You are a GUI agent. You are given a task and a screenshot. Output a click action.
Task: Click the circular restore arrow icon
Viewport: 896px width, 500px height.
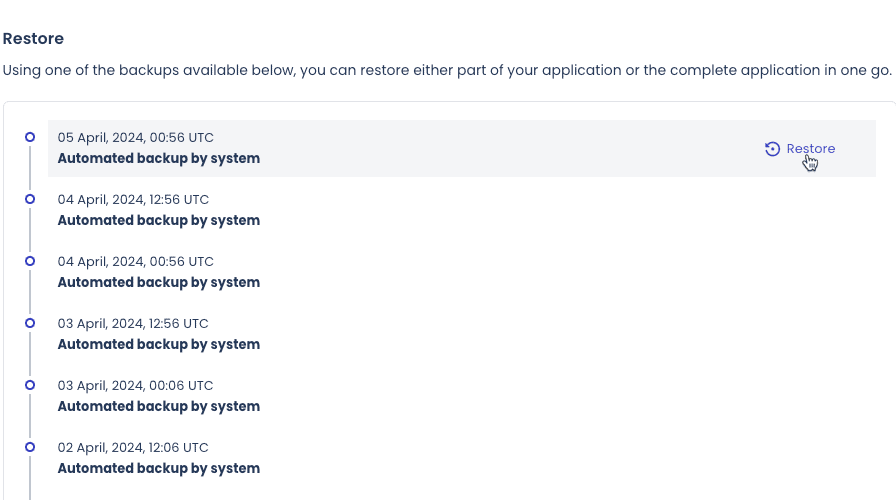click(772, 149)
